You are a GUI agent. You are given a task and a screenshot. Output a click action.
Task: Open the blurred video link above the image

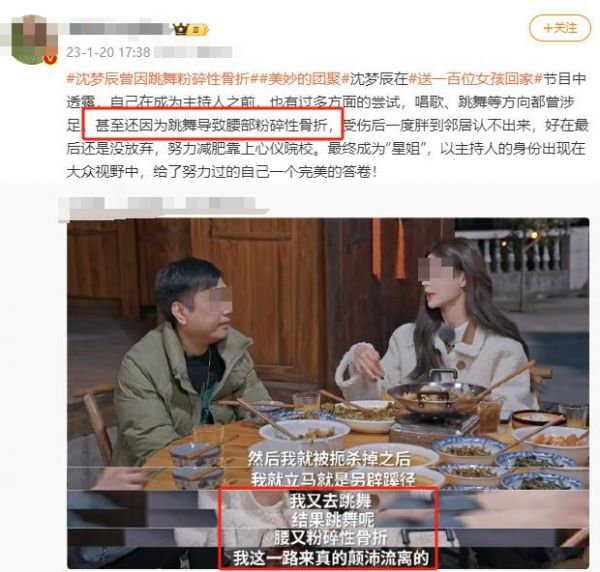(x=161, y=207)
